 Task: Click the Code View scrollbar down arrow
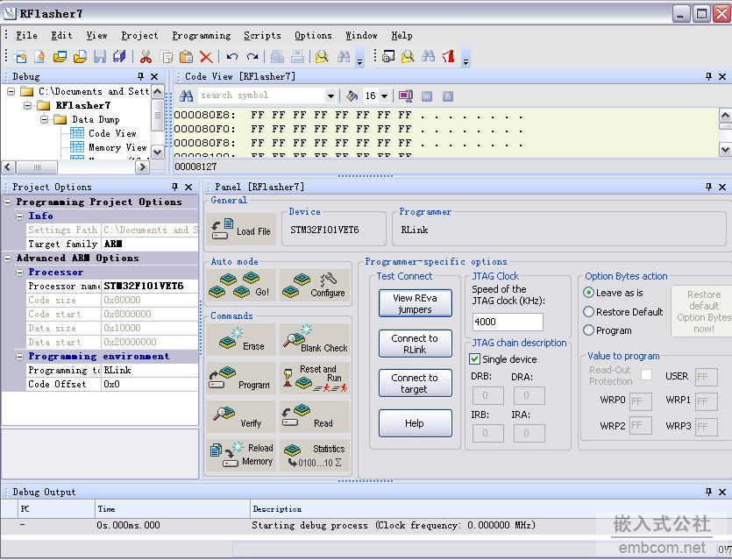pyautogui.click(x=725, y=149)
